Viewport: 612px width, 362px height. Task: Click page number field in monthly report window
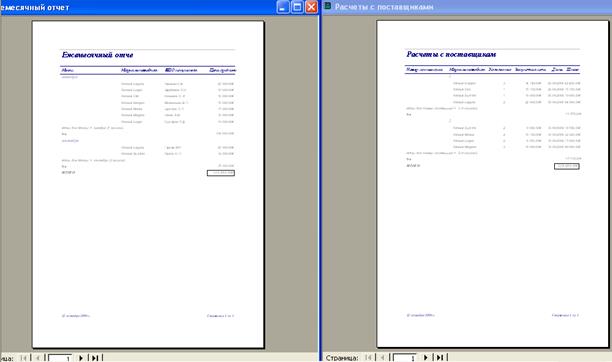[60, 358]
